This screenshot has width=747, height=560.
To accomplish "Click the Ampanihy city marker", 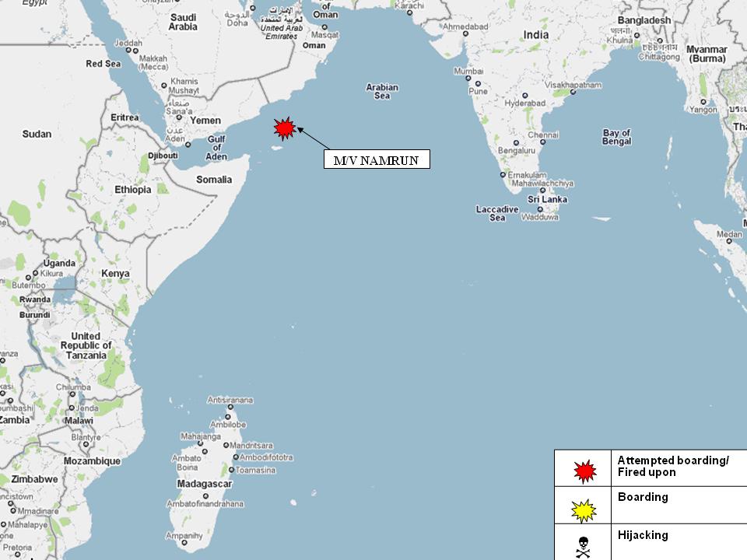I will (184, 542).
